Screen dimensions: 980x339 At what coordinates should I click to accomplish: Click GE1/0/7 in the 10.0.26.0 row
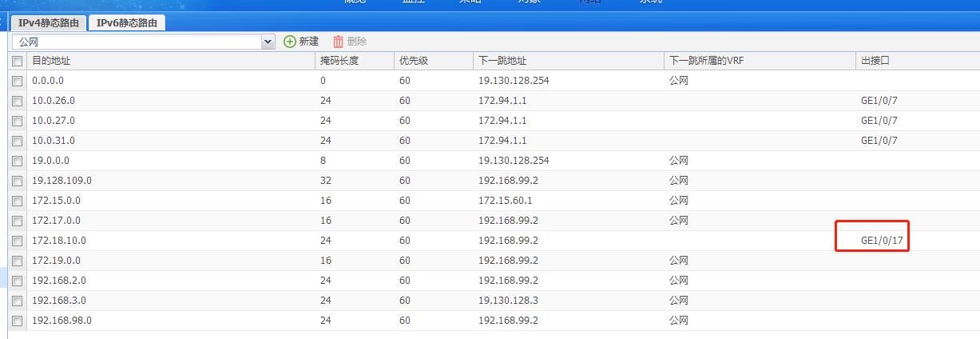pyautogui.click(x=879, y=101)
